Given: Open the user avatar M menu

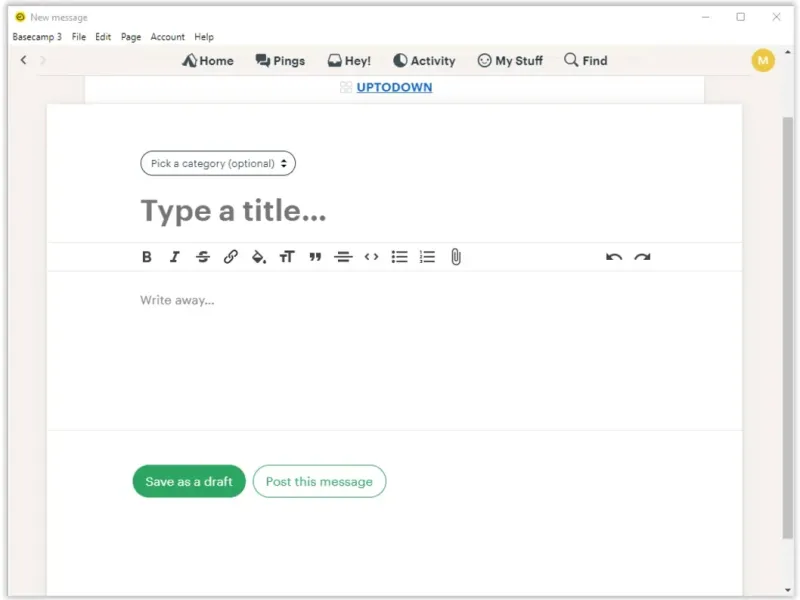Looking at the screenshot, I should coord(763,61).
